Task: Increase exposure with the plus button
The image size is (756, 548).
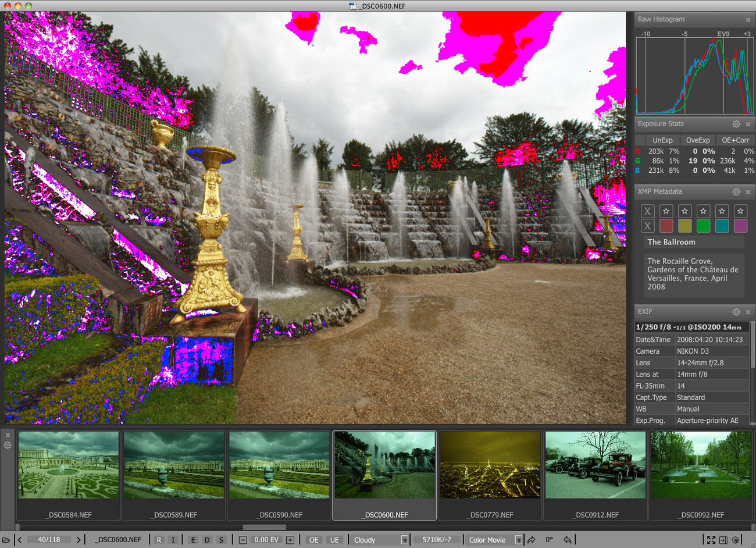Action: click(x=290, y=540)
